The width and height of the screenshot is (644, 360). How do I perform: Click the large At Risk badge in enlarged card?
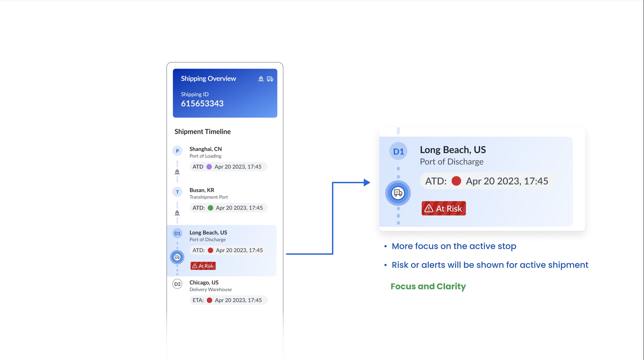[444, 208]
